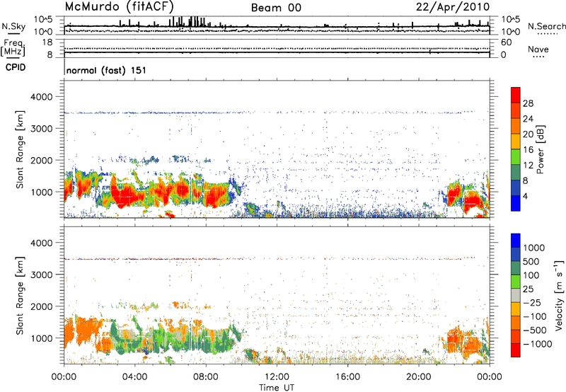Click the dotted line sample under Nave
The width and height of the screenshot is (566, 392).
538,57
